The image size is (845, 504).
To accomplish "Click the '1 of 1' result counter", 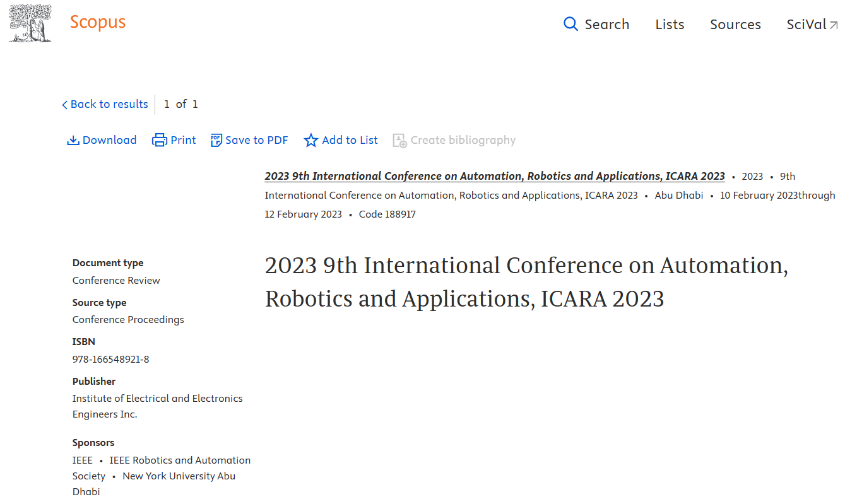I will tap(181, 104).
